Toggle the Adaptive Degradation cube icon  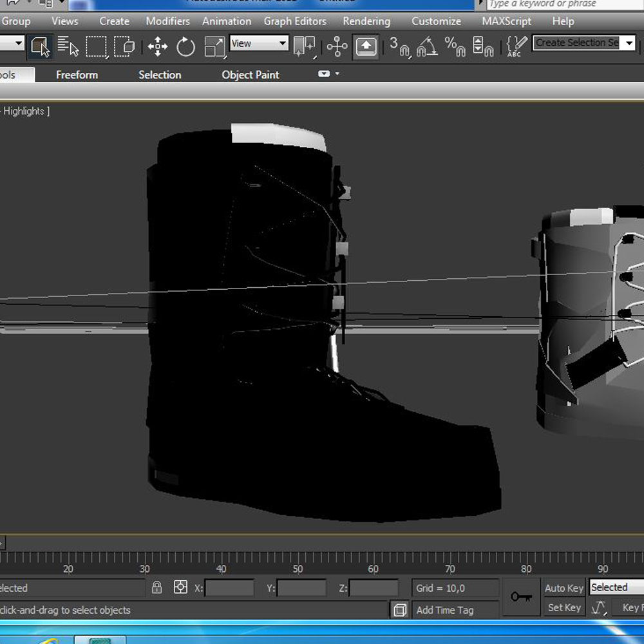[400, 610]
